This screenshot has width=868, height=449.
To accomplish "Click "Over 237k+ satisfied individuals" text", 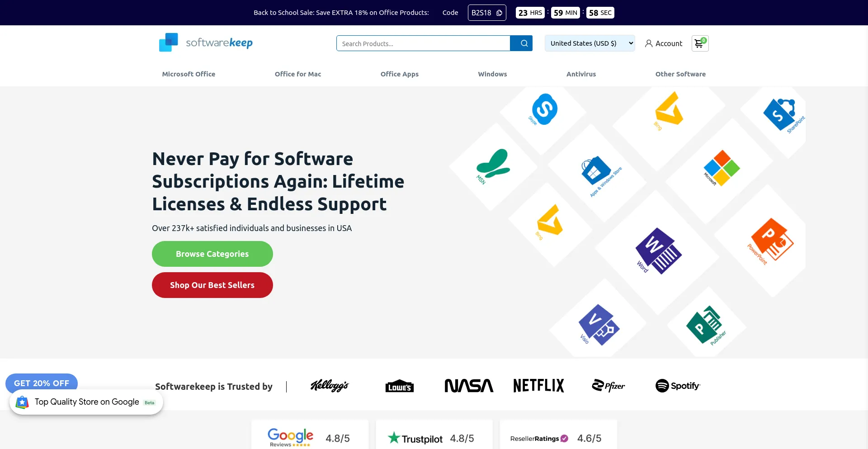I will click(252, 228).
